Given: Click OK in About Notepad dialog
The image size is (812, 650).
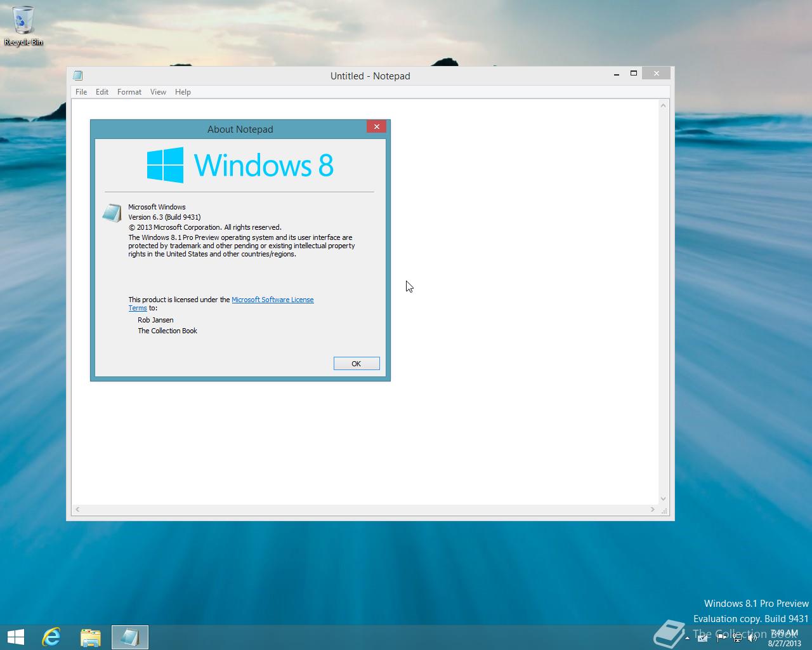Looking at the screenshot, I should coord(357,364).
